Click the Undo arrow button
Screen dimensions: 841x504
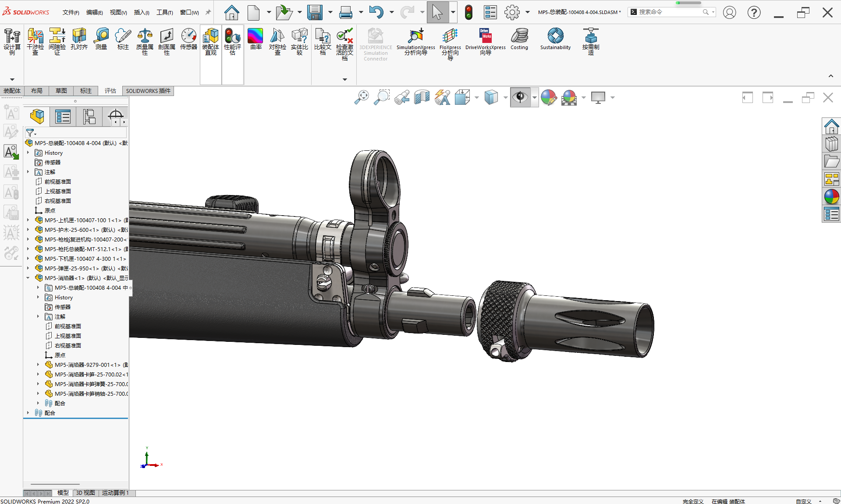[377, 12]
